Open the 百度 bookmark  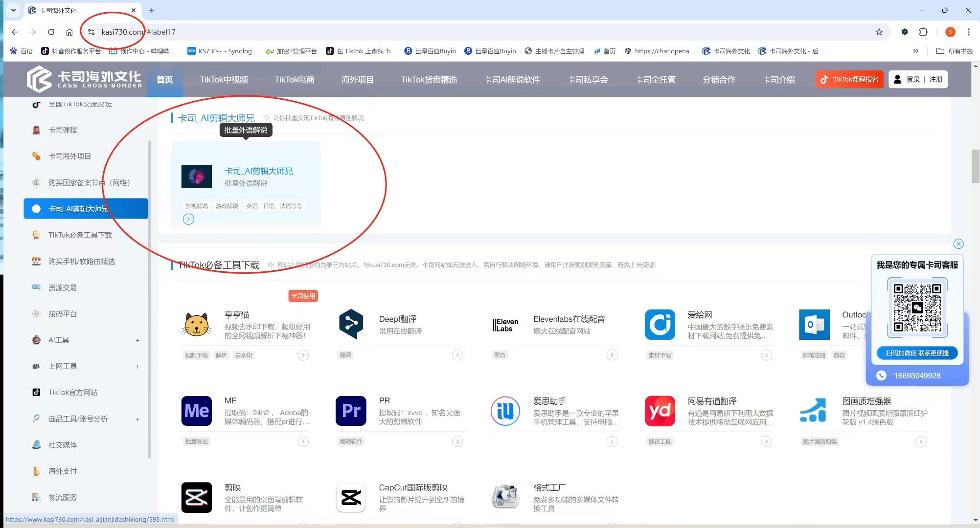(22, 51)
